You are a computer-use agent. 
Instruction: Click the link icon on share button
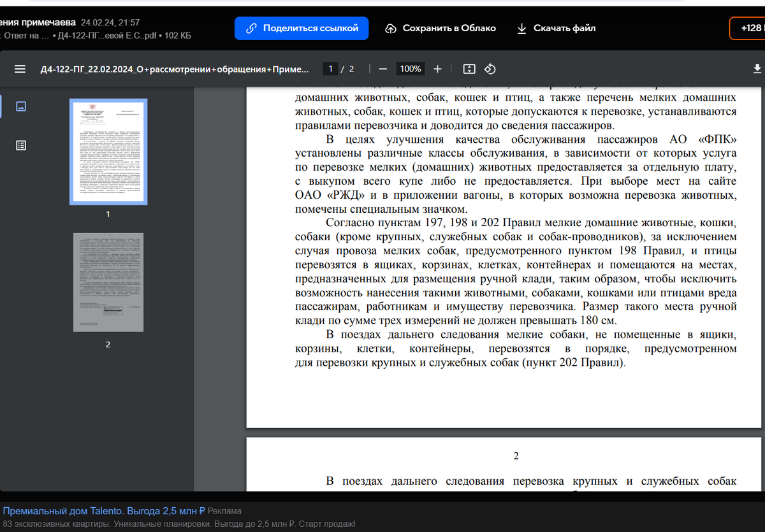pos(251,28)
